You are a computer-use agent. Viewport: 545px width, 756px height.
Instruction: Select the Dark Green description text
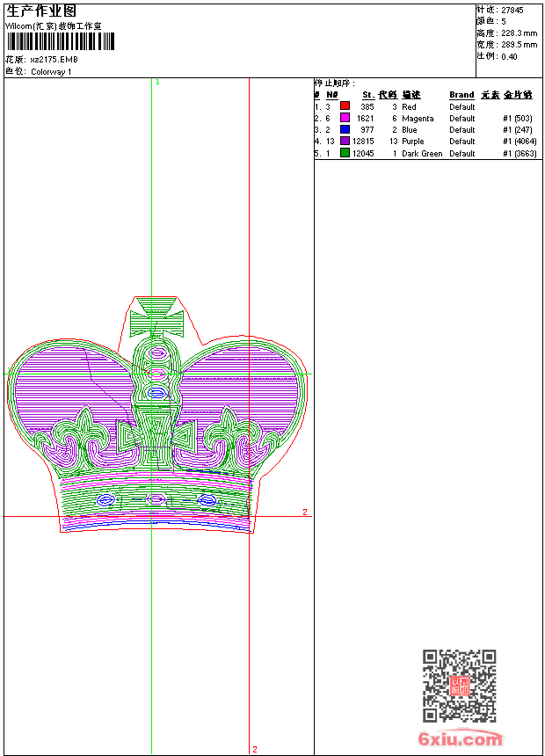pos(422,153)
